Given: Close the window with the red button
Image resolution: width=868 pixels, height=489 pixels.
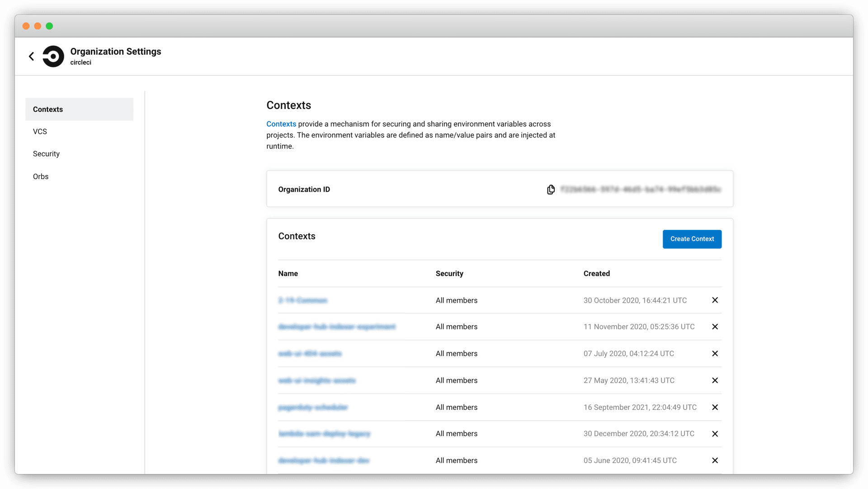Looking at the screenshot, I should click(x=26, y=26).
